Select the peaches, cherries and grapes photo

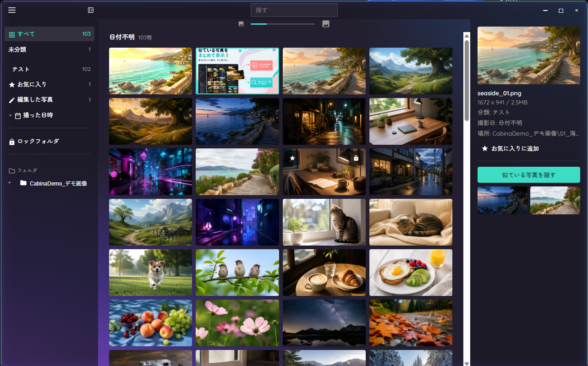[x=150, y=323]
